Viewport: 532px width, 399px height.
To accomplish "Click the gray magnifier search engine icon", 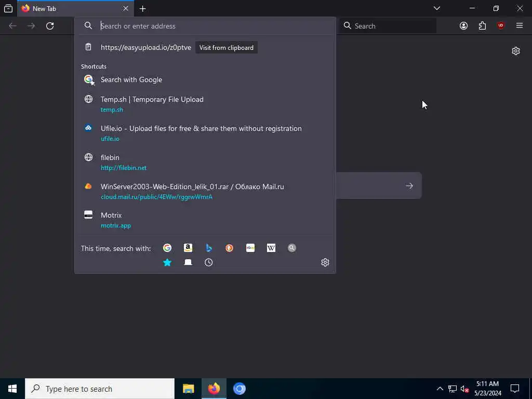I will point(292,248).
